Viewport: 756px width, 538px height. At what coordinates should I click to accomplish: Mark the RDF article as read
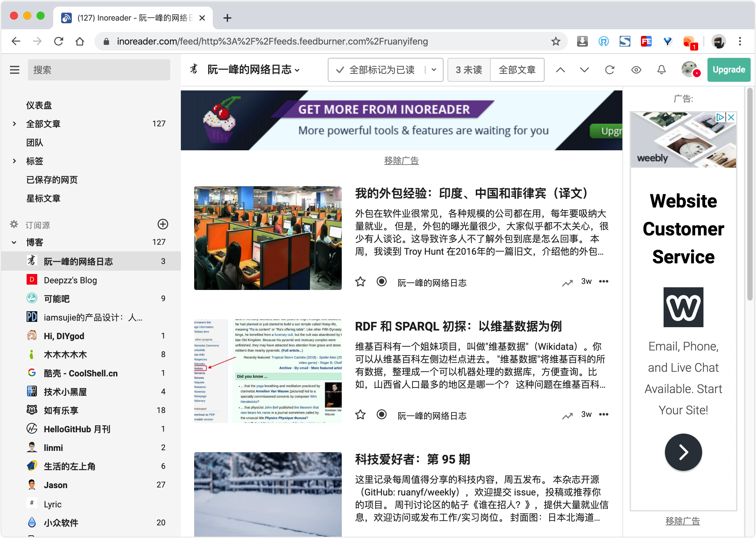(x=381, y=415)
